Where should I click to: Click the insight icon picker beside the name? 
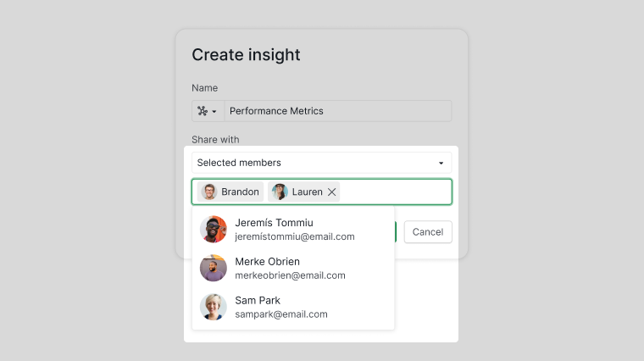(x=208, y=111)
